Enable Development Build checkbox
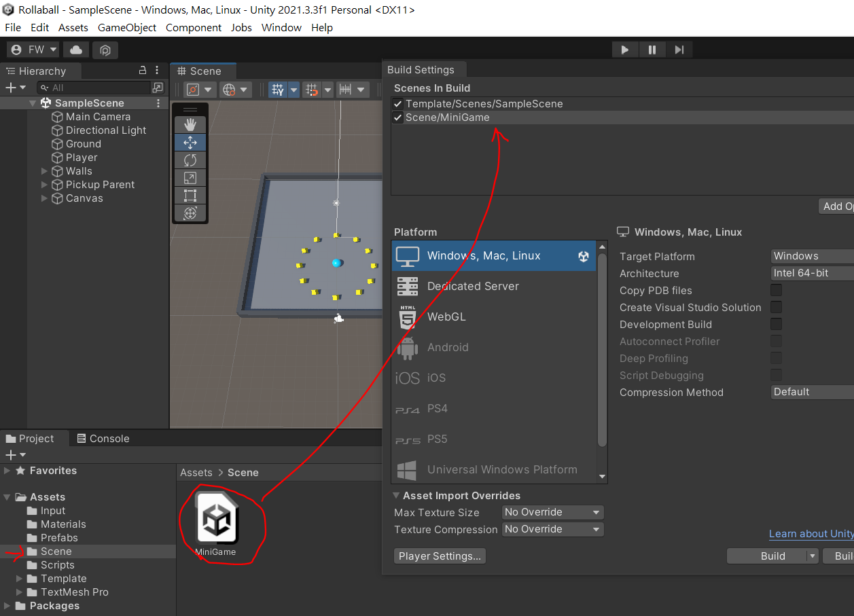854x616 pixels. pos(776,325)
